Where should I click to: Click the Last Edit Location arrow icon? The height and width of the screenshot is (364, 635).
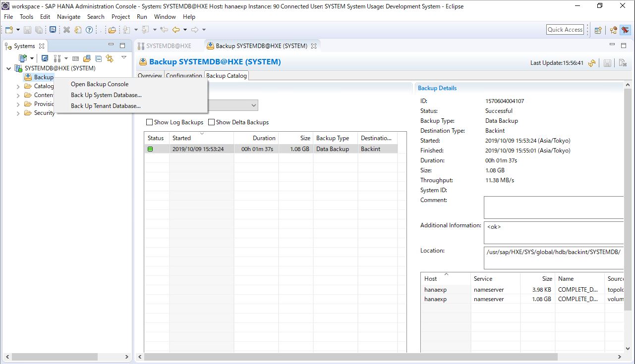[164, 30]
